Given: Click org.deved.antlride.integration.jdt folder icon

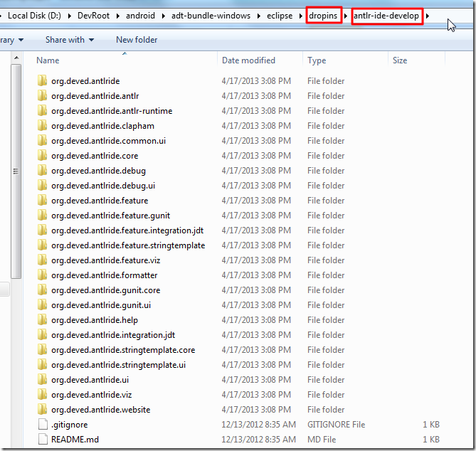Looking at the screenshot, I should 42,335.
